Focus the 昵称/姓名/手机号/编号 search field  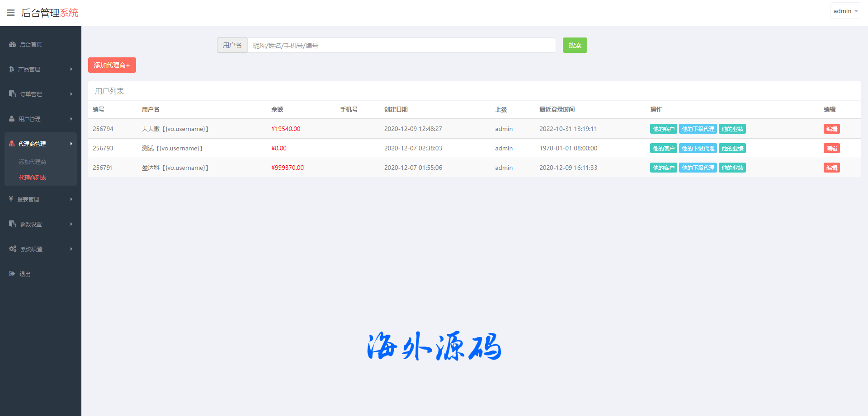(x=401, y=45)
